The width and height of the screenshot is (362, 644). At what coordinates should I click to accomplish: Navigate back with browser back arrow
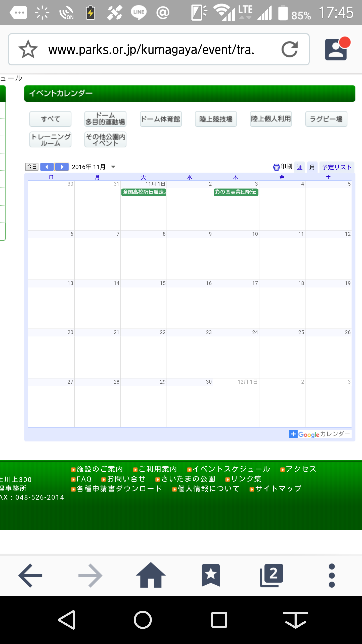coord(30,575)
